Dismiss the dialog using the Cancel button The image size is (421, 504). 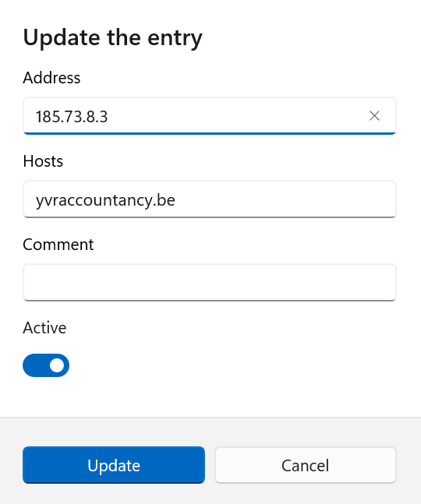coord(306,465)
